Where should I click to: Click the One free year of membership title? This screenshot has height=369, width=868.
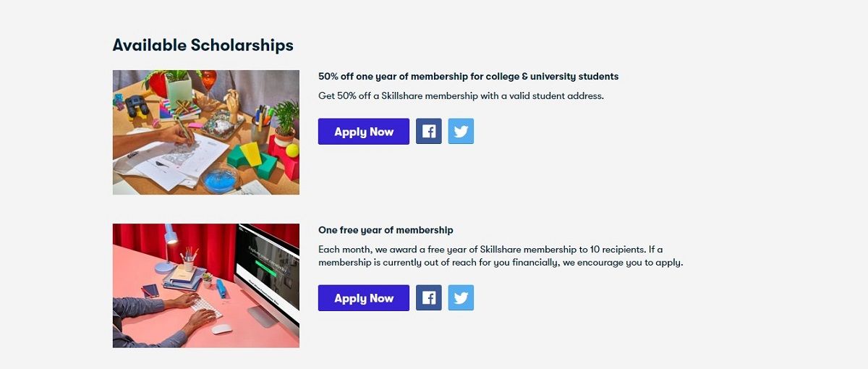point(386,230)
